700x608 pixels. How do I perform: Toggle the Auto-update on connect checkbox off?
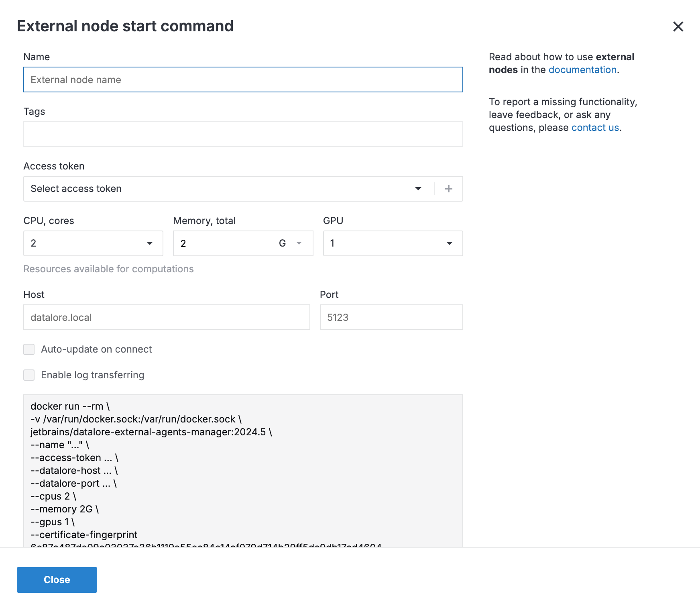pos(28,349)
